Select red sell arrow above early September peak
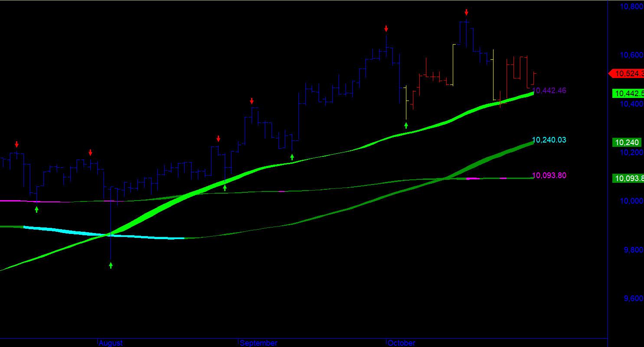The width and height of the screenshot is (644, 347). tap(252, 101)
